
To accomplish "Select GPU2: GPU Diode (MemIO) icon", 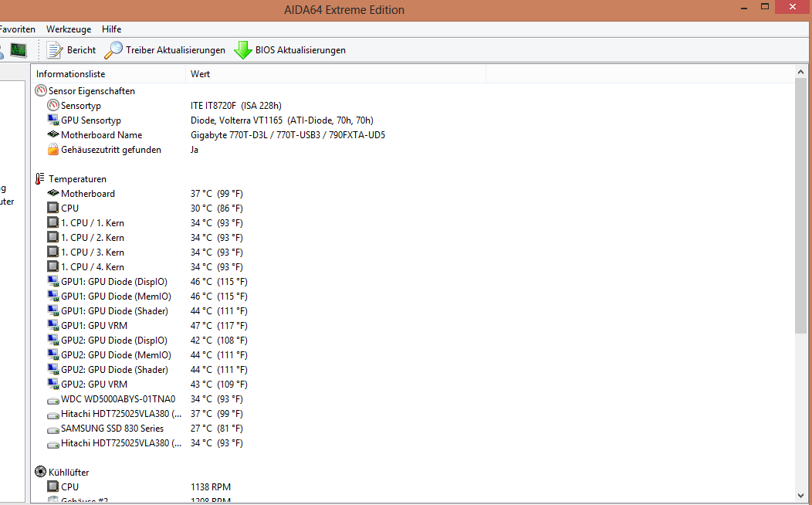I will pyautogui.click(x=52, y=354).
